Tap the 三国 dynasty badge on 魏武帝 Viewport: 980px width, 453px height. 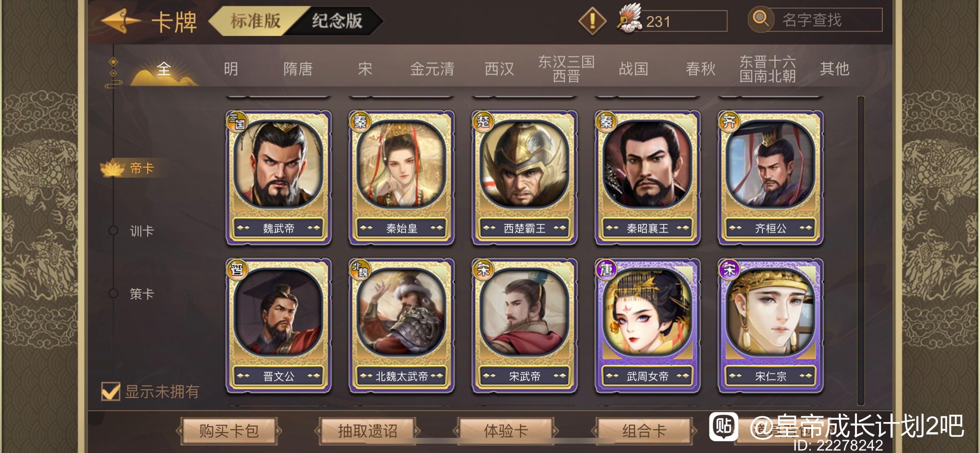click(x=237, y=121)
